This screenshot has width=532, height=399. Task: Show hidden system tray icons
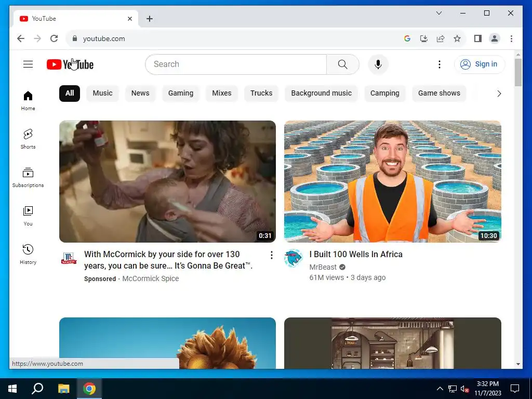pos(440,389)
